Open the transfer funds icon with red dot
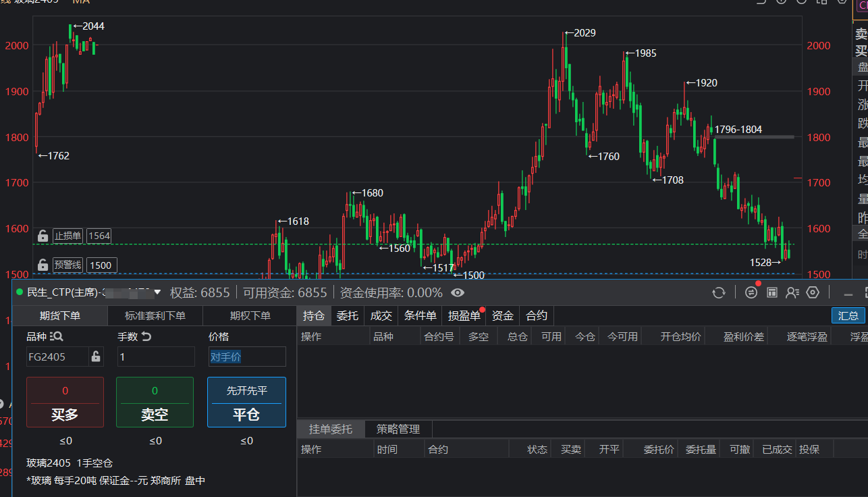This screenshot has height=497, width=868. 751,292
